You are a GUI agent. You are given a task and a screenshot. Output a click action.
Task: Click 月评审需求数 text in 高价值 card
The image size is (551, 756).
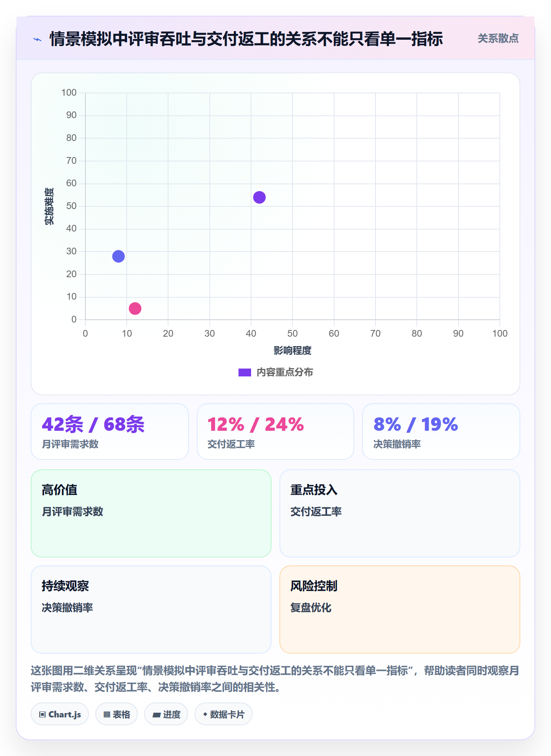(72, 511)
